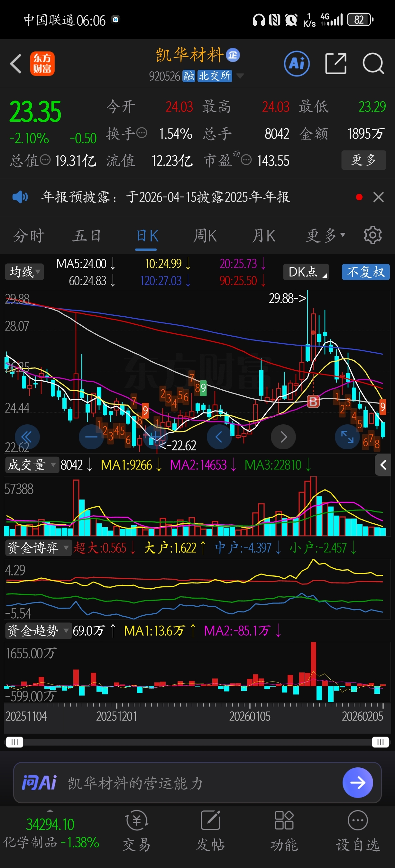Viewport: 395px width, 868px height.
Task: Tap 总值 info circle icon
Action: click(x=45, y=160)
